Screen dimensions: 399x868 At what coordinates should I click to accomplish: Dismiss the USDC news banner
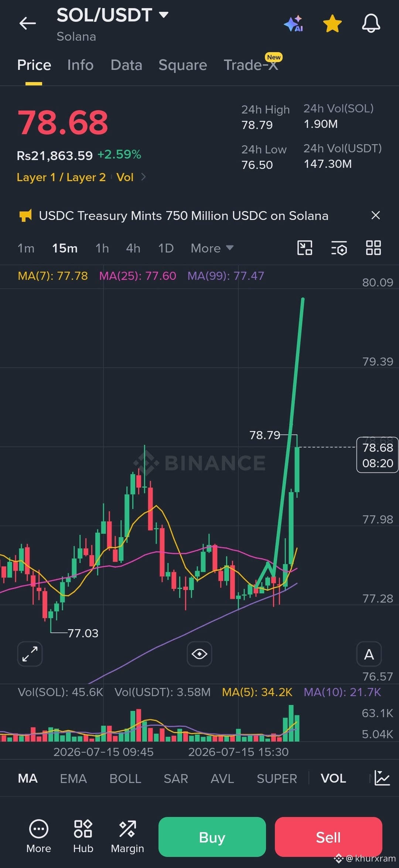click(376, 215)
